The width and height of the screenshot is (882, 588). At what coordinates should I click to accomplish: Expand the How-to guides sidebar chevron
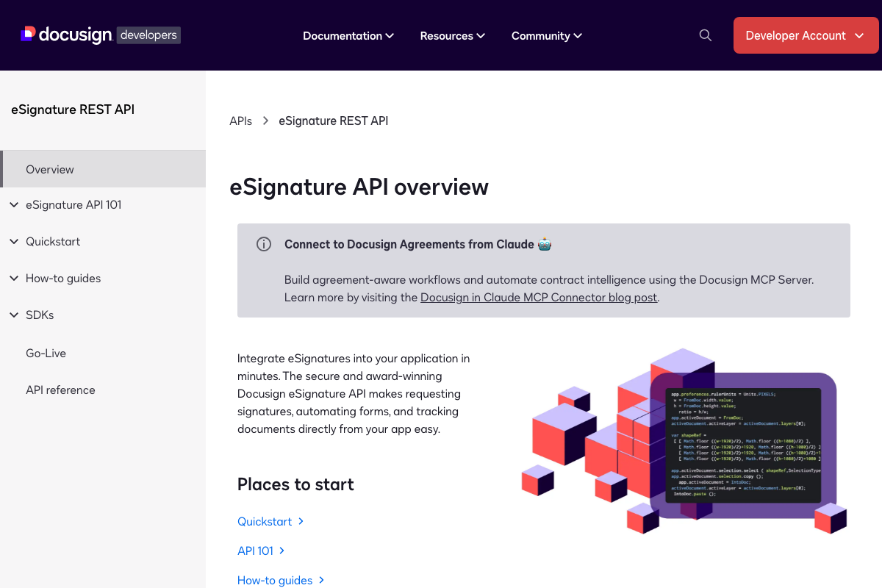coord(14,279)
